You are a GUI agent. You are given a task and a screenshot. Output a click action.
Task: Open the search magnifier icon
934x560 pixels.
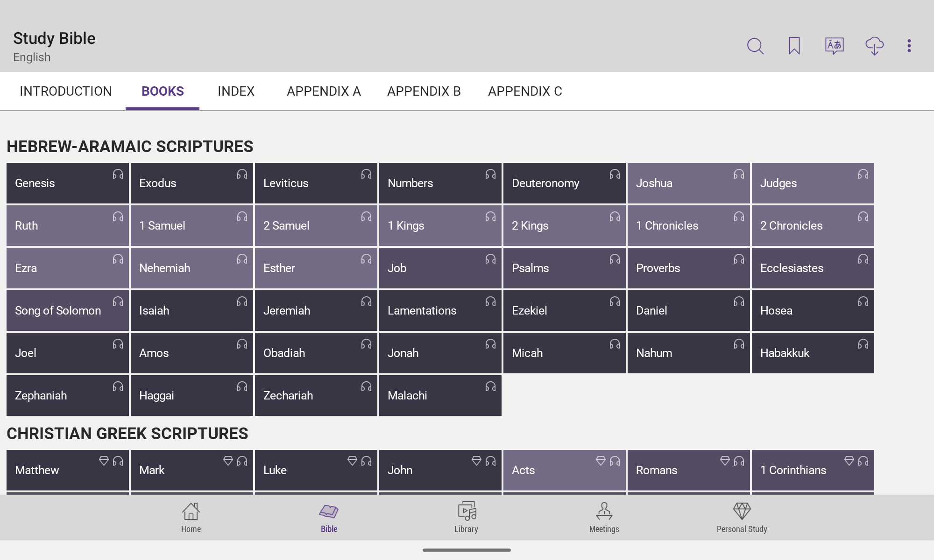[755, 46]
